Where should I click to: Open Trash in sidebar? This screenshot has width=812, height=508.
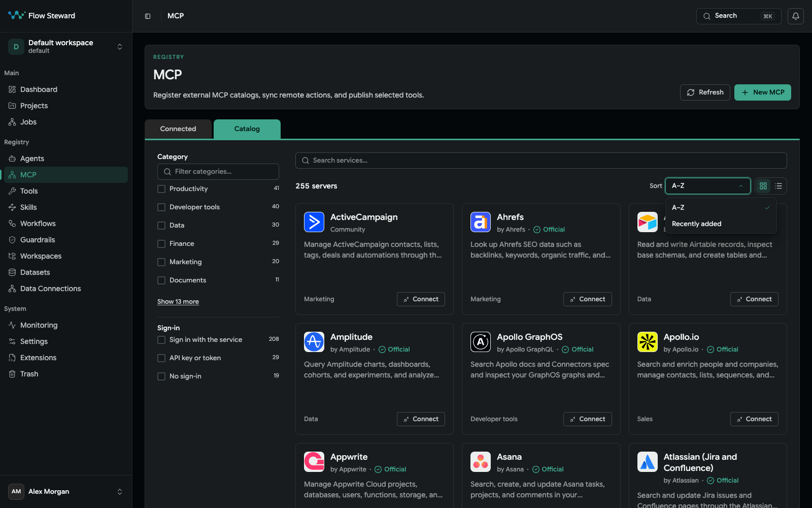[66, 374]
